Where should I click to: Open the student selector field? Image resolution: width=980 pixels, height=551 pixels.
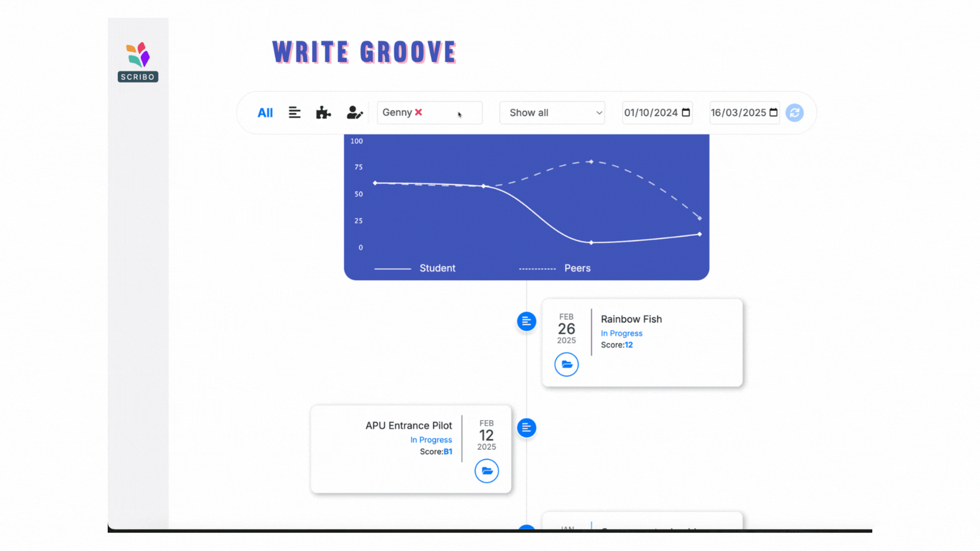[429, 113]
